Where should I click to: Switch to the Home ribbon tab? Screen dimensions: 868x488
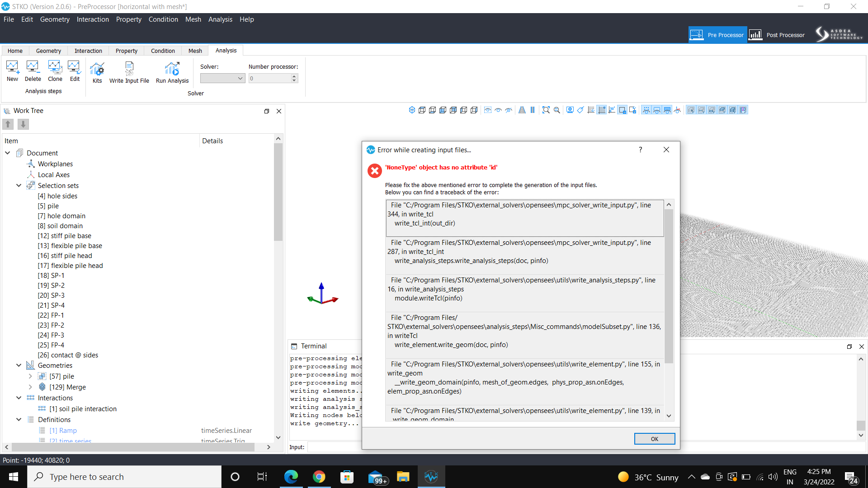pyautogui.click(x=15, y=51)
